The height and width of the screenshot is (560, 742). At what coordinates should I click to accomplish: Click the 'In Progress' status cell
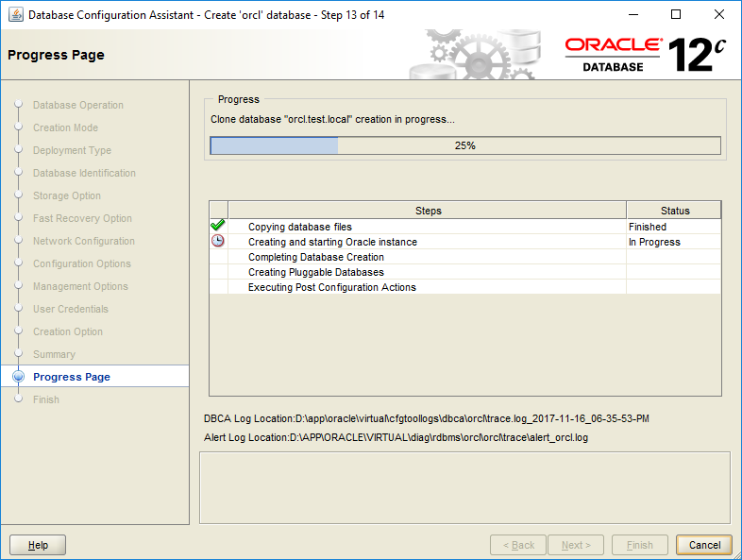coord(673,242)
